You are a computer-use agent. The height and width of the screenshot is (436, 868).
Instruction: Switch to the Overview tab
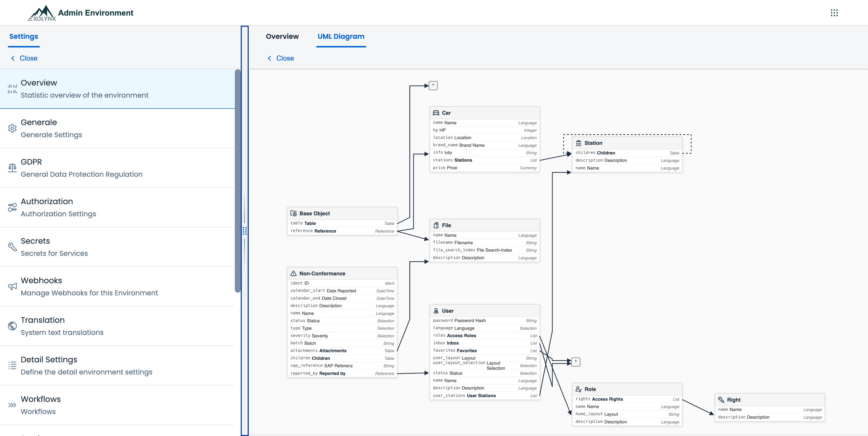click(282, 36)
